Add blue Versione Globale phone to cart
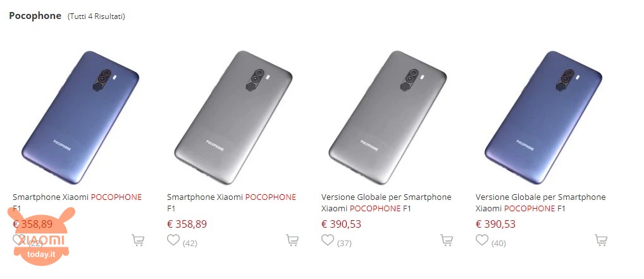 (601, 240)
